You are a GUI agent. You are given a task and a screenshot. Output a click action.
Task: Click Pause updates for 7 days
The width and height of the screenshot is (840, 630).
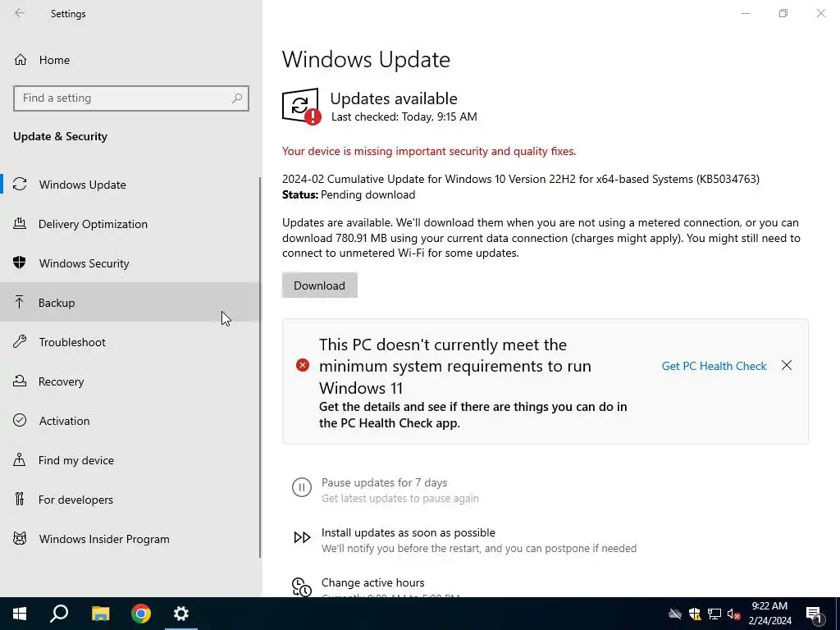[x=384, y=482]
